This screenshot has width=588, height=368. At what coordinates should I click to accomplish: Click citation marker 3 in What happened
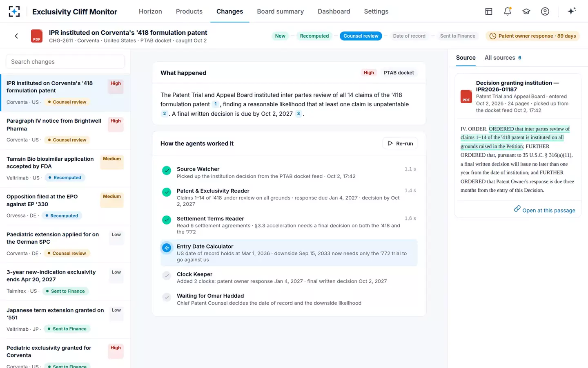click(298, 114)
